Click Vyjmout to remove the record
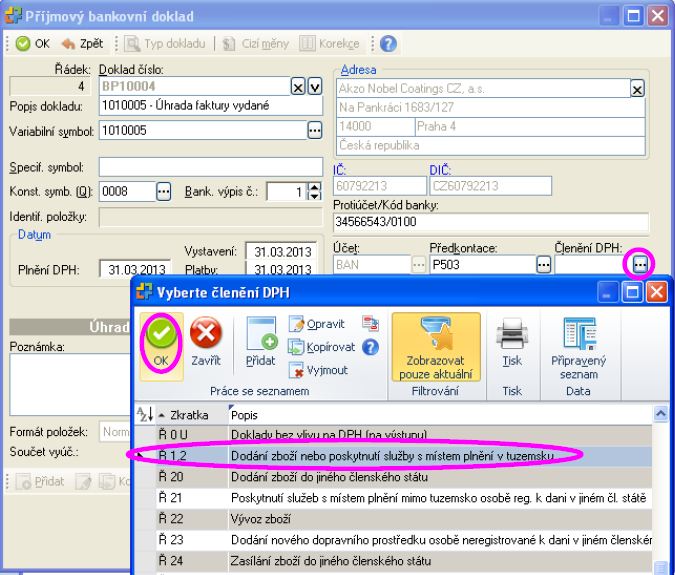675x575 pixels. 319,370
